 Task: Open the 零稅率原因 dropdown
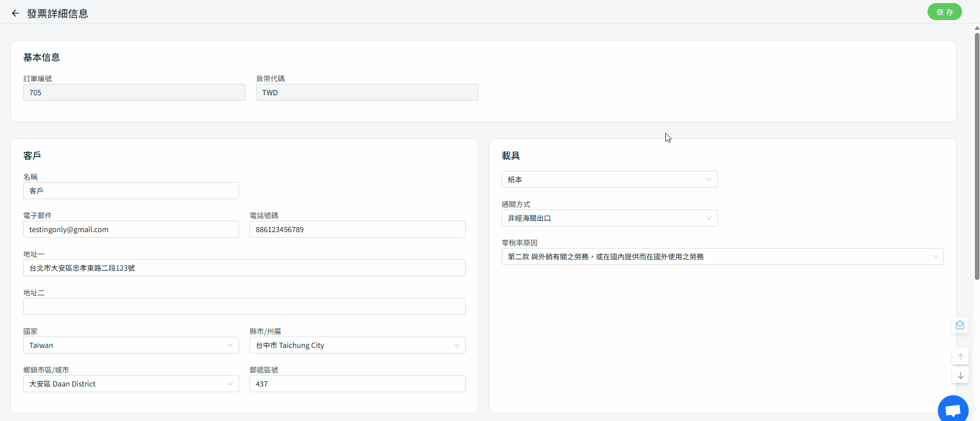pyautogui.click(x=722, y=257)
